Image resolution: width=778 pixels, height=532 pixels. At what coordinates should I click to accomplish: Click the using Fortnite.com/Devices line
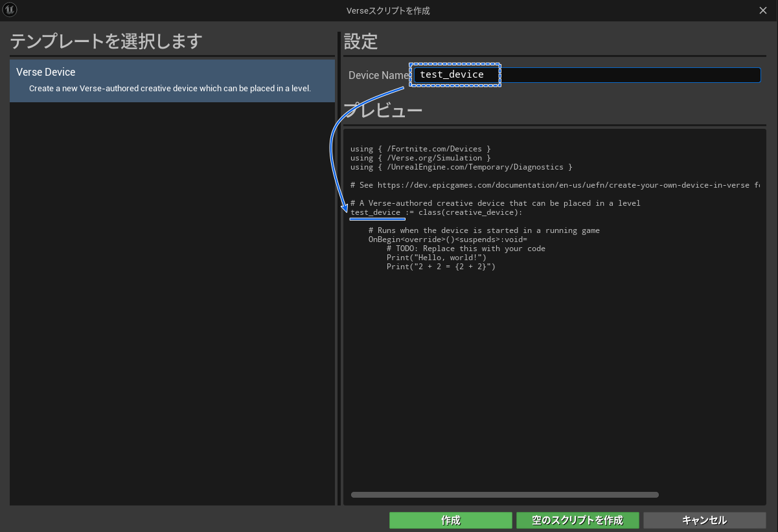(x=418, y=148)
